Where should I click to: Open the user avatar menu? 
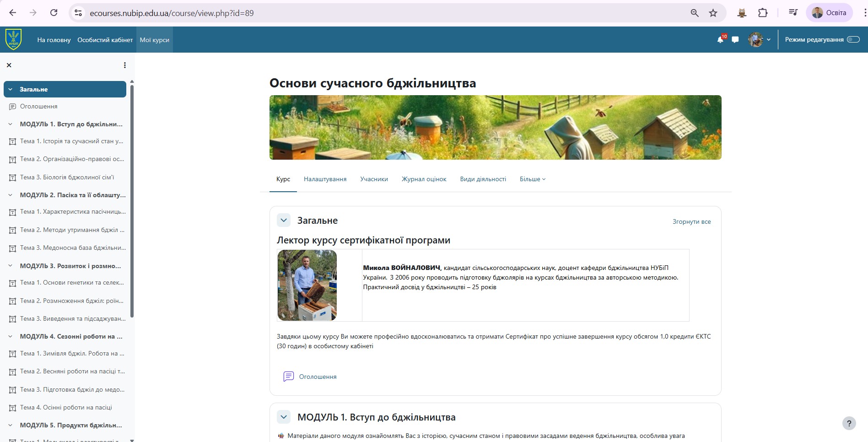tap(759, 40)
